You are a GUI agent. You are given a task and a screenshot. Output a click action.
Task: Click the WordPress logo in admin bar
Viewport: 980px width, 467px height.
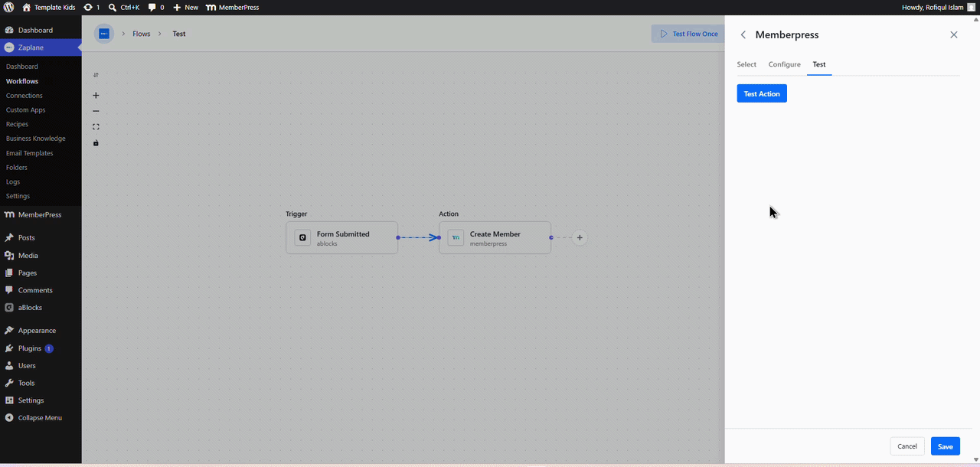pos(8,7)
